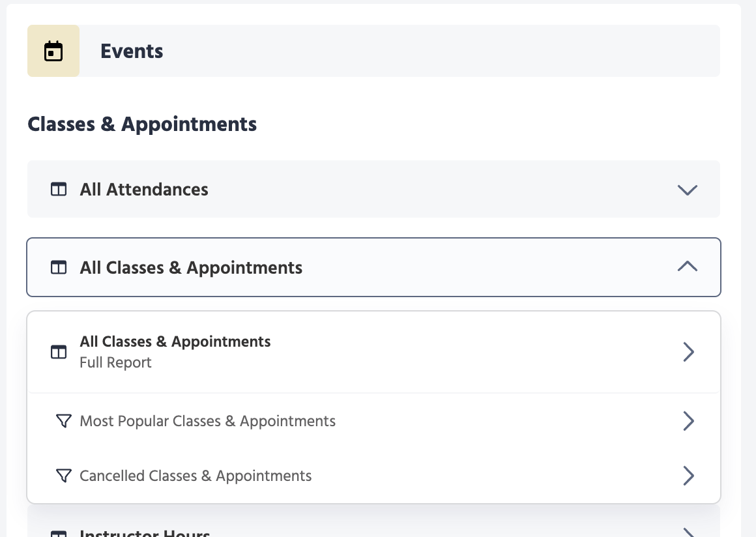Viewport: 756px width, 537px height.
Task: Click the arrow beside Cancelled Classes & Appointments
Action: pyautogui.click(x=688, y=476)
